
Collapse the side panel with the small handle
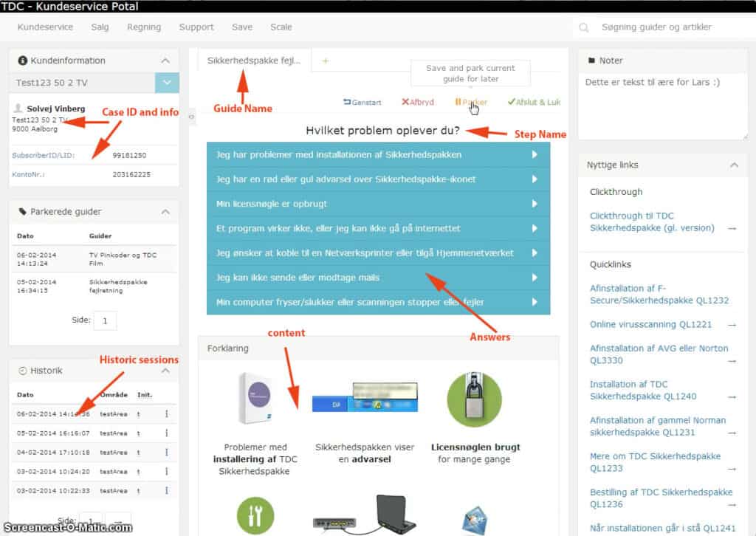point(191,117)
